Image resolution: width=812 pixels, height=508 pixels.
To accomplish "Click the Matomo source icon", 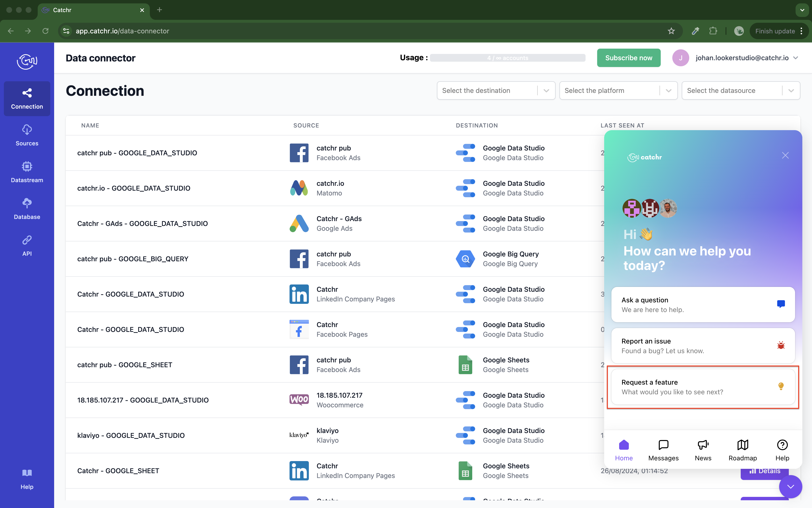I will point(299,188).
